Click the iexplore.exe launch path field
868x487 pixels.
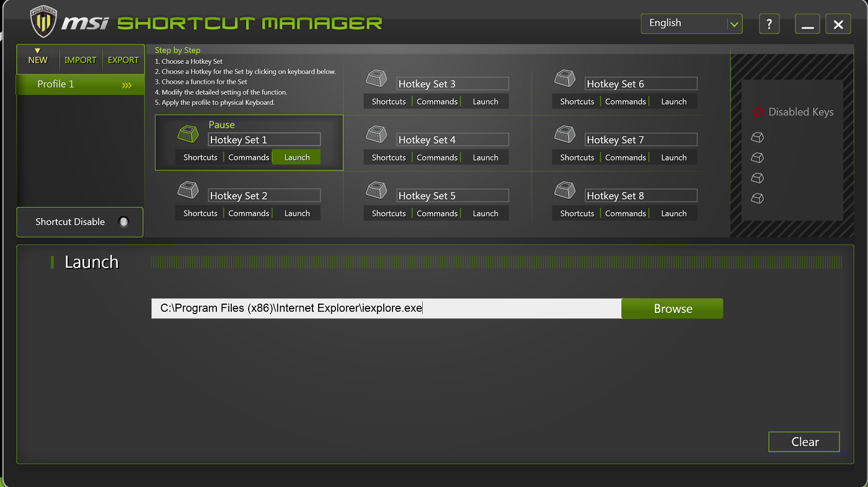pyautogui.click(x=386, y=309)
